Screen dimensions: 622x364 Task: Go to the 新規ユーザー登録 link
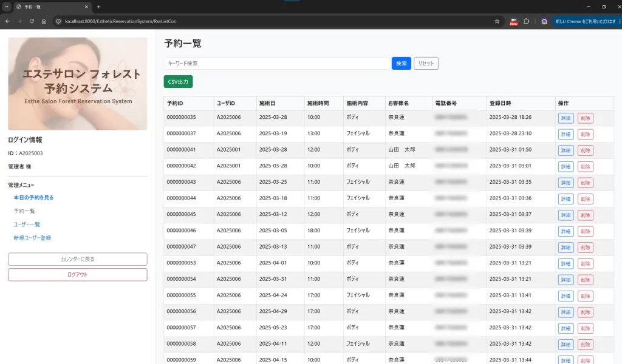point(32,238)
